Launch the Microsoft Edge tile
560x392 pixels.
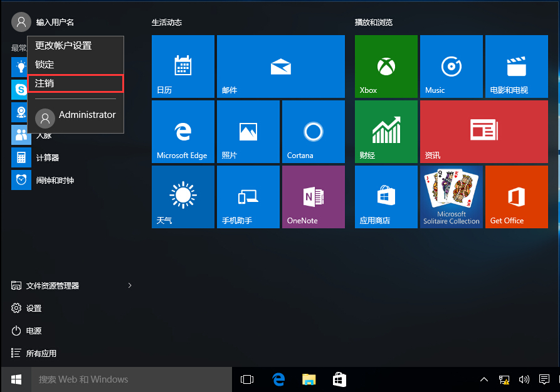pyautogui.click(x=182, y=132)
